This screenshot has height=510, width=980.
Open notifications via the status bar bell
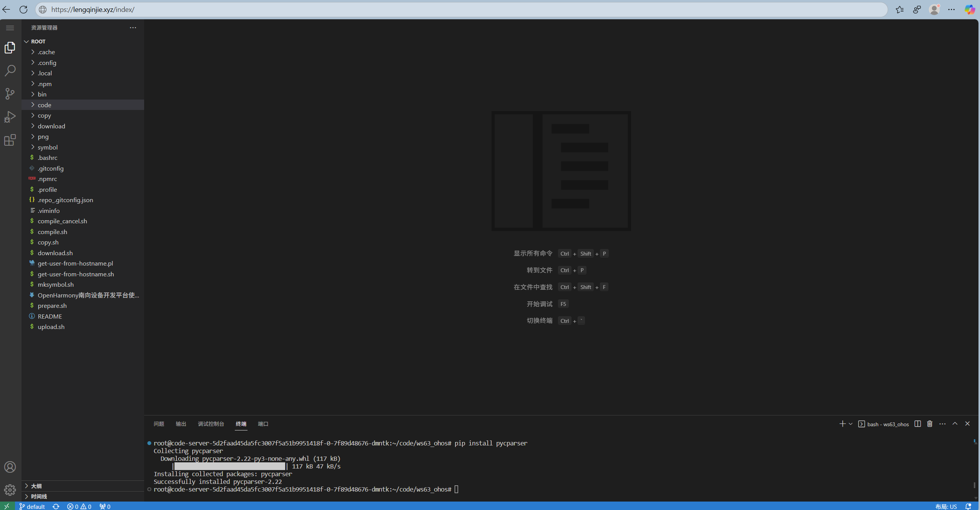(x=968, y=506)
